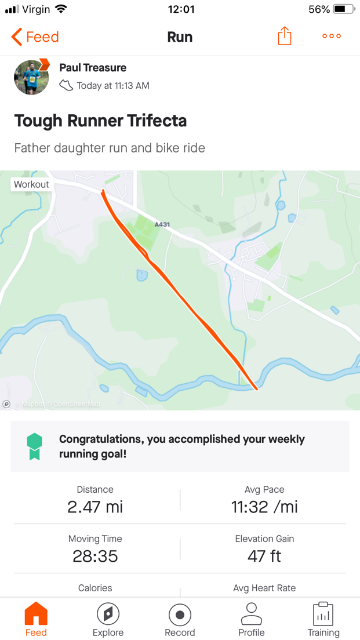Tap the Avg Pace 11:32 /mi stat
Image resolution: width=360 pixels, height=640 pixels.
[x=264, y=500]
